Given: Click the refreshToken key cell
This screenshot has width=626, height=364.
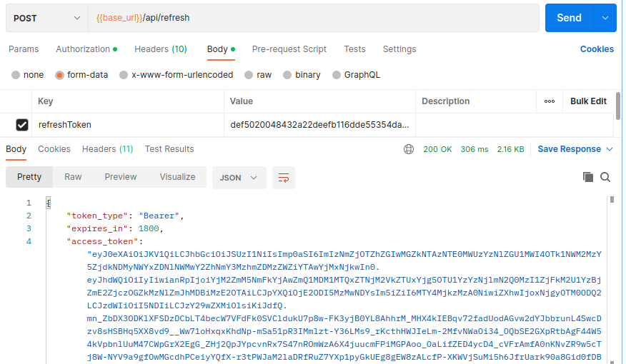Looking at the screenshot, I should (x=128, y=125).
